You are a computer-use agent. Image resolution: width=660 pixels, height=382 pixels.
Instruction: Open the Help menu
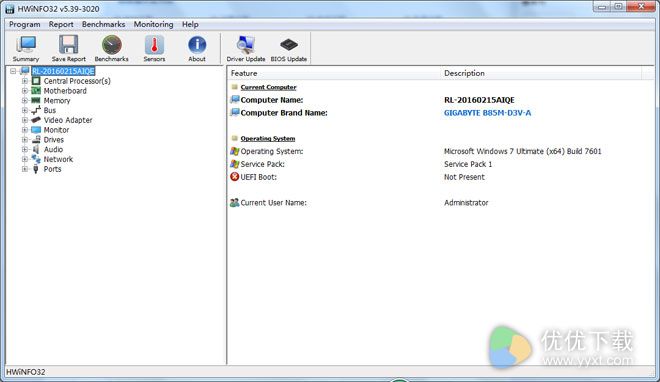(190, 24)
